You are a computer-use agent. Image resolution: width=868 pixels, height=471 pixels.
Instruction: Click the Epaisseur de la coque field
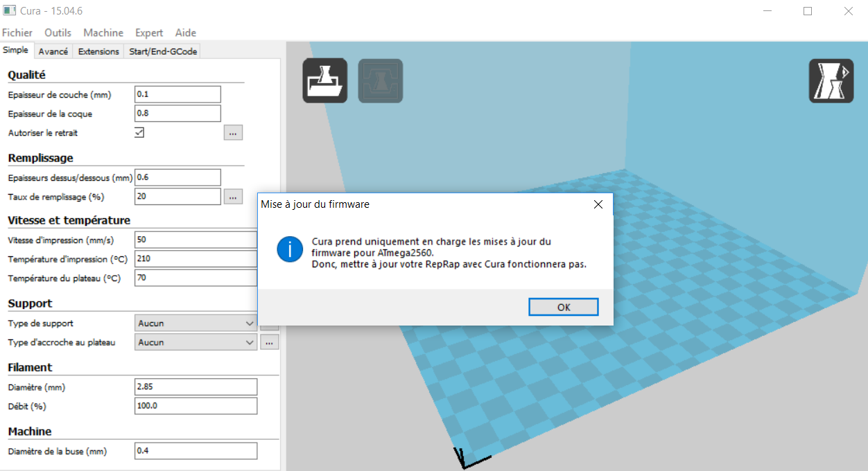point(177,114)
